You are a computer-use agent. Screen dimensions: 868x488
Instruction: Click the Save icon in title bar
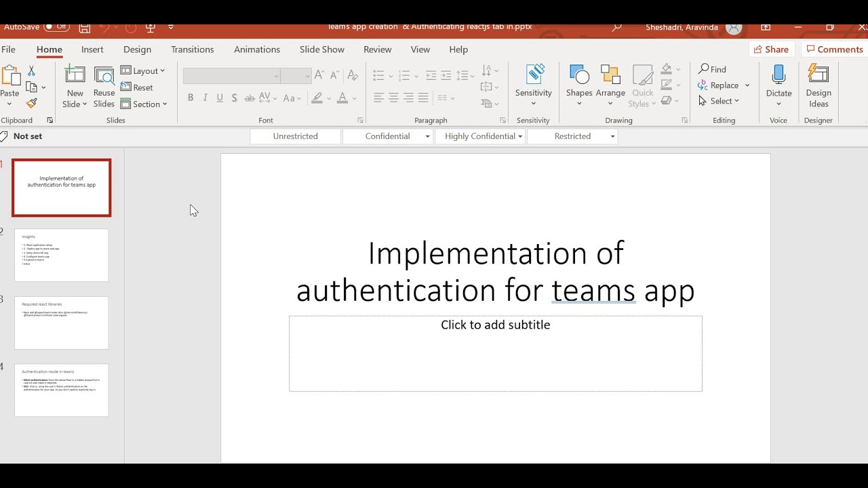tap(85, 28)
